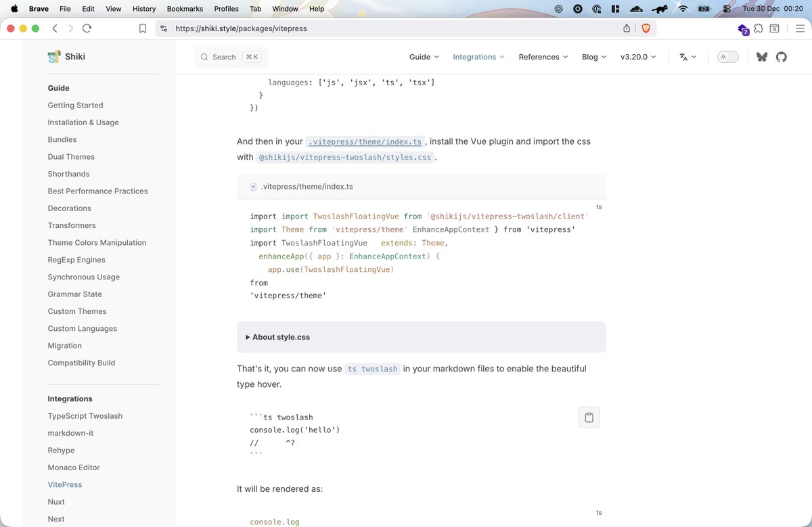The width and height of the screenshot is (812, 527).
Task: Click the Shiki logo icon
Action: [54, 57]
